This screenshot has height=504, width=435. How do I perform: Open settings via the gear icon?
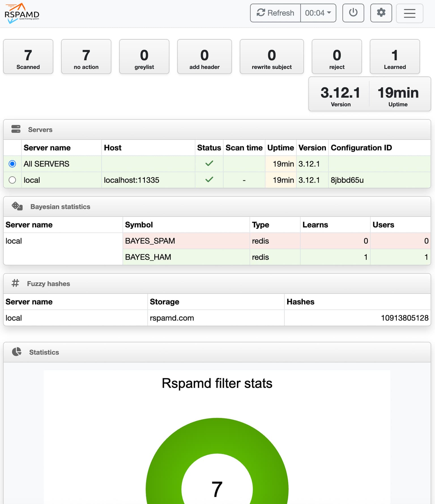pos(381,13)
